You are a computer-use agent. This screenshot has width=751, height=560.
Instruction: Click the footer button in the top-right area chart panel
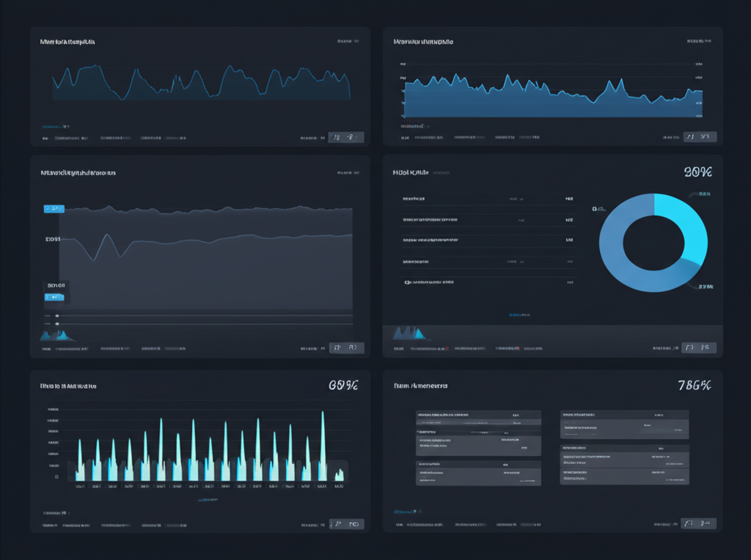(x=699, y=136)
